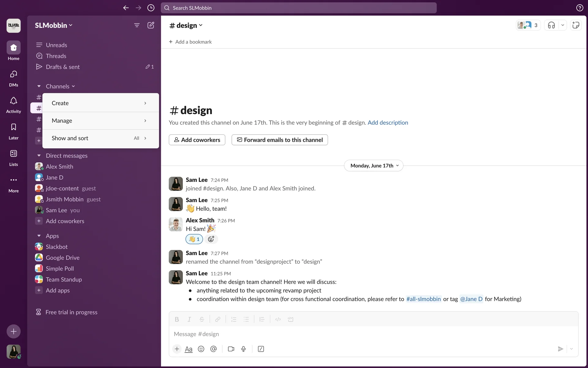
Task: Click the mention @ icon in composer
Action: pyautogui.click(x=213, y=349)
